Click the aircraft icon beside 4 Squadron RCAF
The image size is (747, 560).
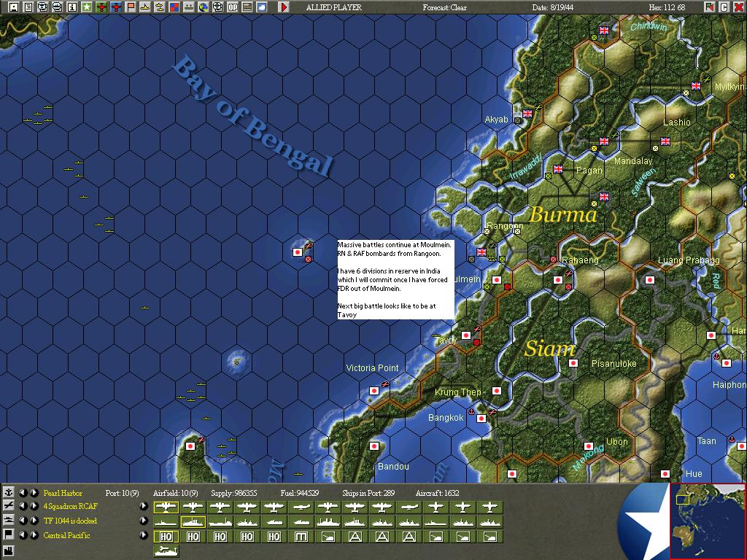coord(8,506)
